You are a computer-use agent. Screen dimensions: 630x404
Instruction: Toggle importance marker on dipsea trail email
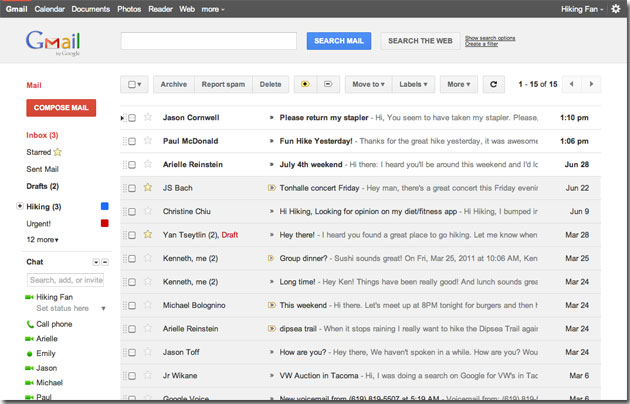[x=272, y=329]
